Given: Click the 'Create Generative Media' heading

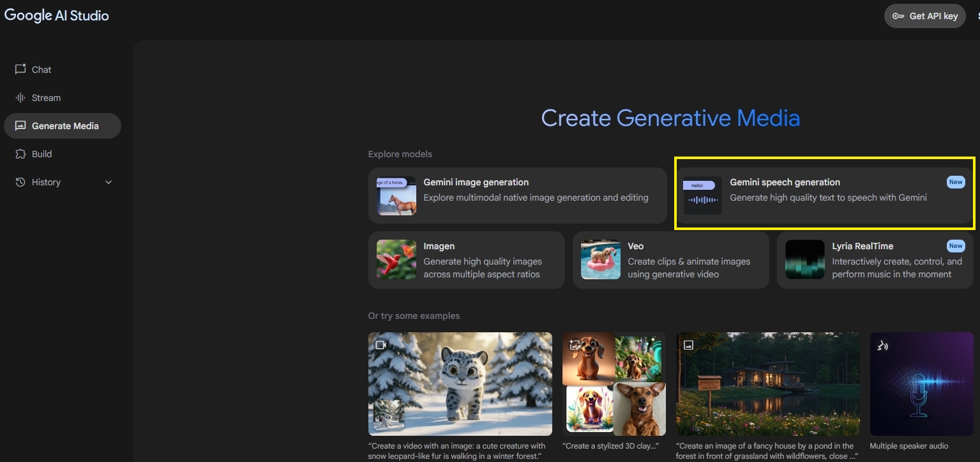Looking at the screenshot, I should coord(670,118).
